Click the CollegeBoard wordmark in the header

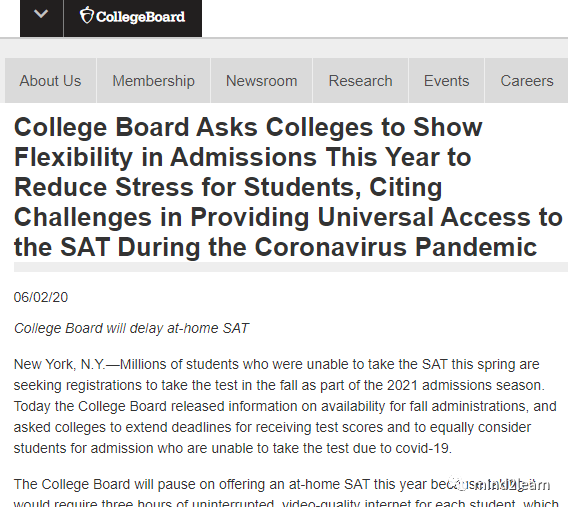141,17
